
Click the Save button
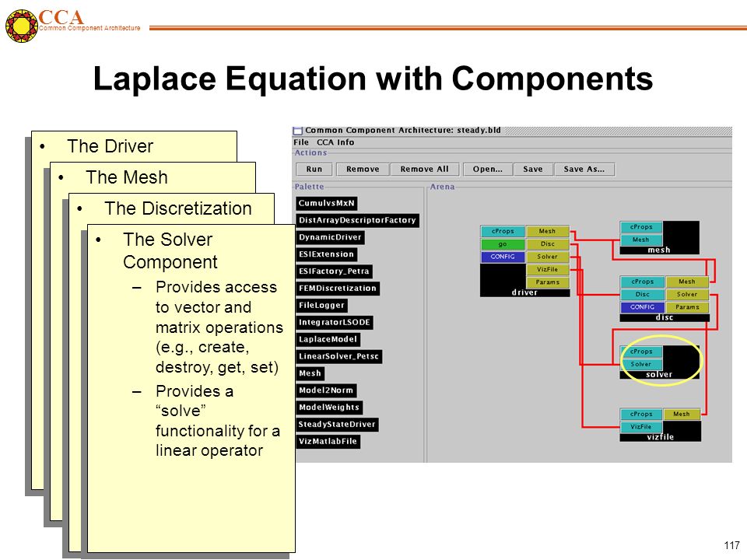[532, 169]
